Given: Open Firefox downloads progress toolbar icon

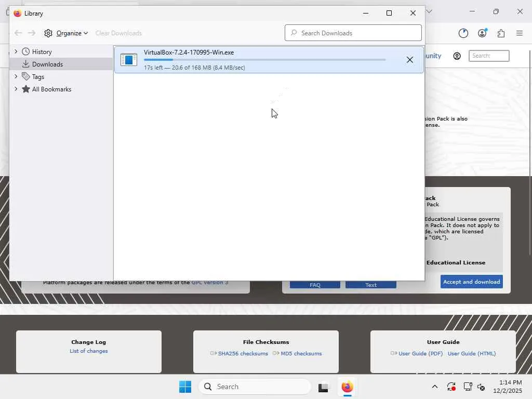Looking at the screenshot, I should (463, 33).
